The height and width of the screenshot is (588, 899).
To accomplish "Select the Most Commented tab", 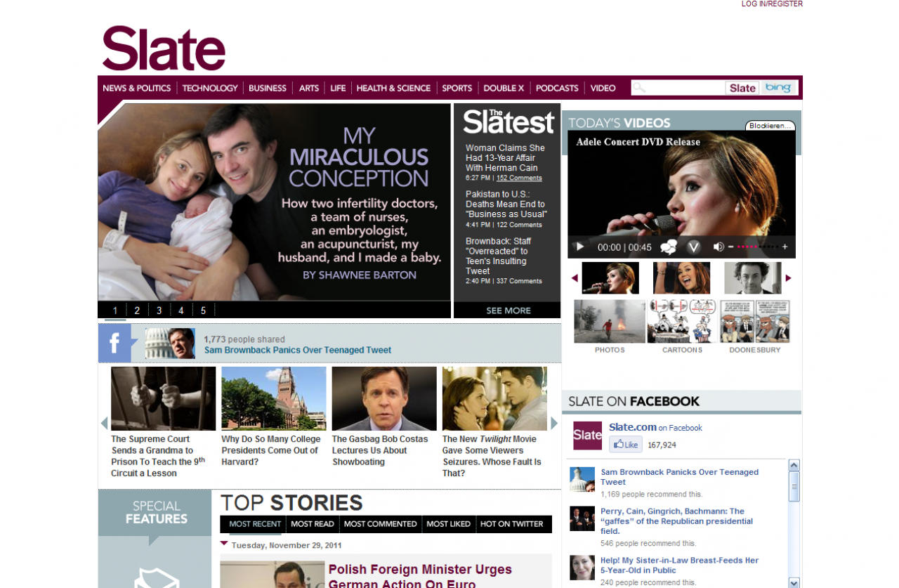I will click(x=381, y=524).
